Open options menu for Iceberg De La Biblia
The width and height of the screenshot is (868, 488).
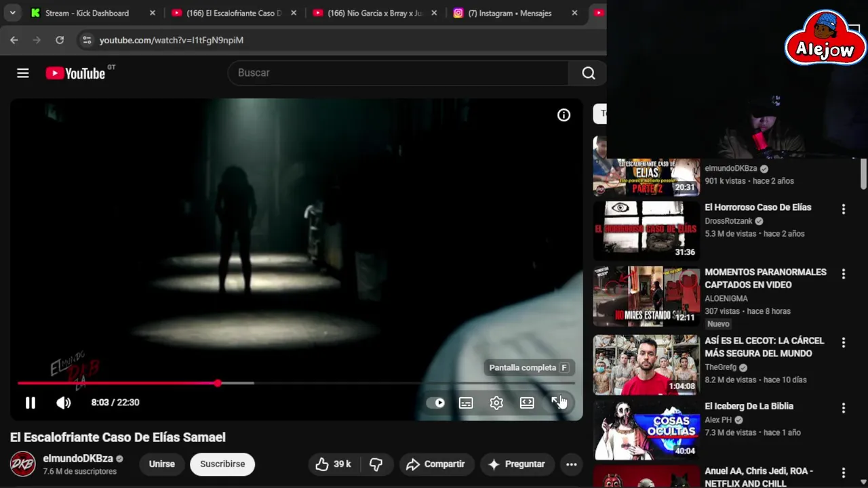tap(844, 409)
